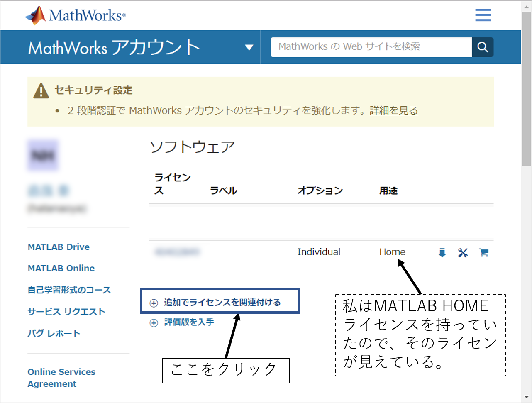Open バグ レポート link
The image size is (532, 403).
[54, 333]
